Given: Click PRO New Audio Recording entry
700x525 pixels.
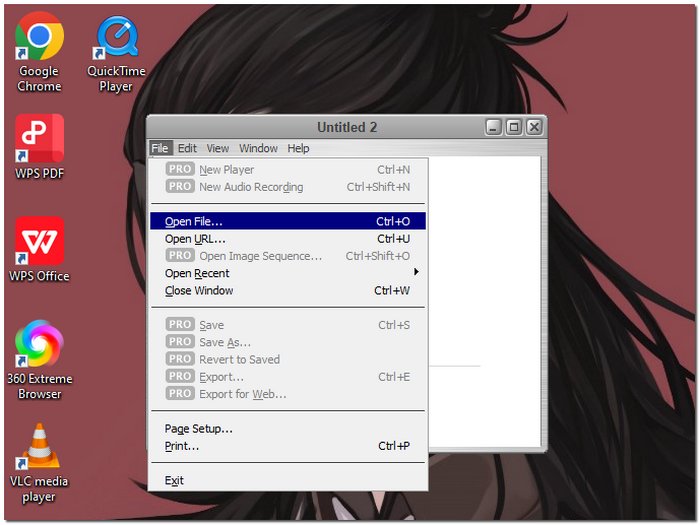Looking at the screenshot, I should [x=288, y=187].
